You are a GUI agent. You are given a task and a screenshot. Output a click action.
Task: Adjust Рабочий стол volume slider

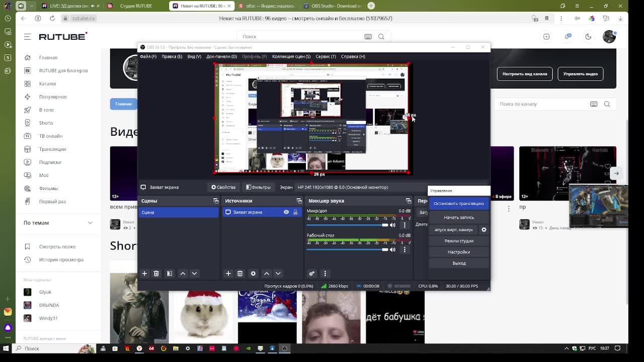pyautogui.click(x=348, y=249)
